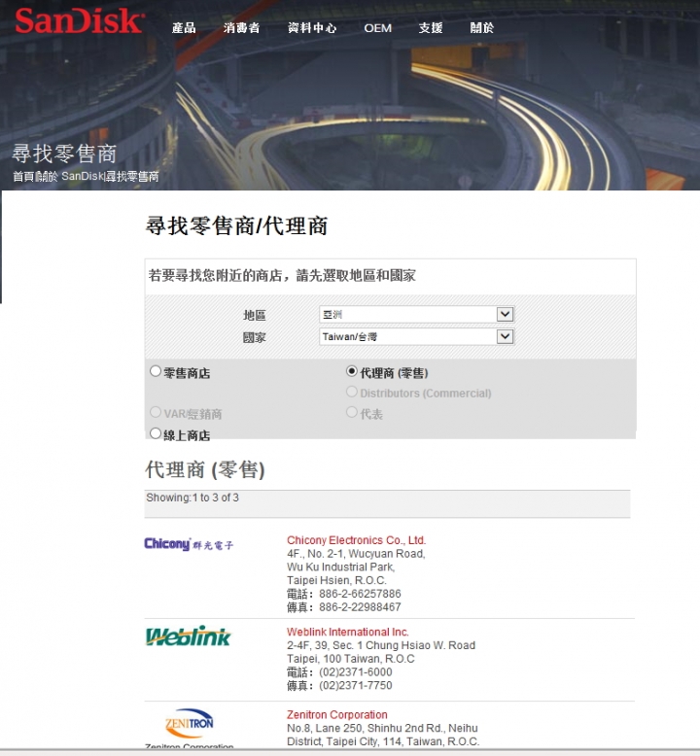700x756 pixels.
Task: Click the address line Wu Ku Industrial Park
Action: pos(341,567)
